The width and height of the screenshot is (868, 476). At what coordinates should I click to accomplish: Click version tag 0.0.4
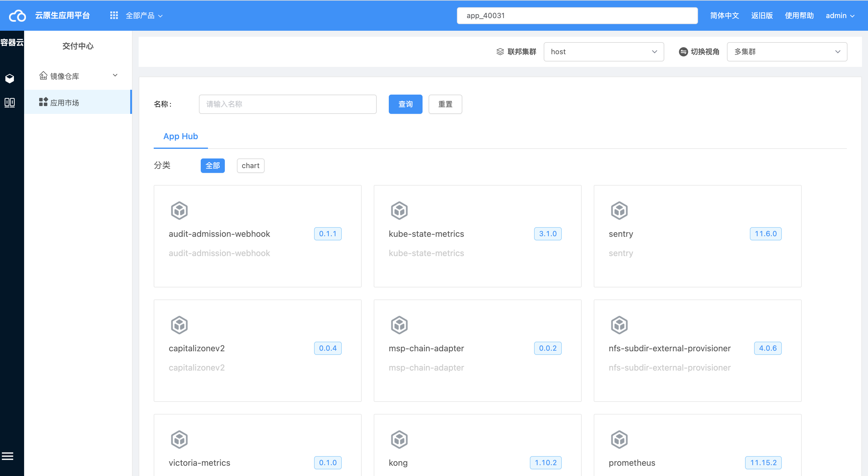(x=328, y=348)
